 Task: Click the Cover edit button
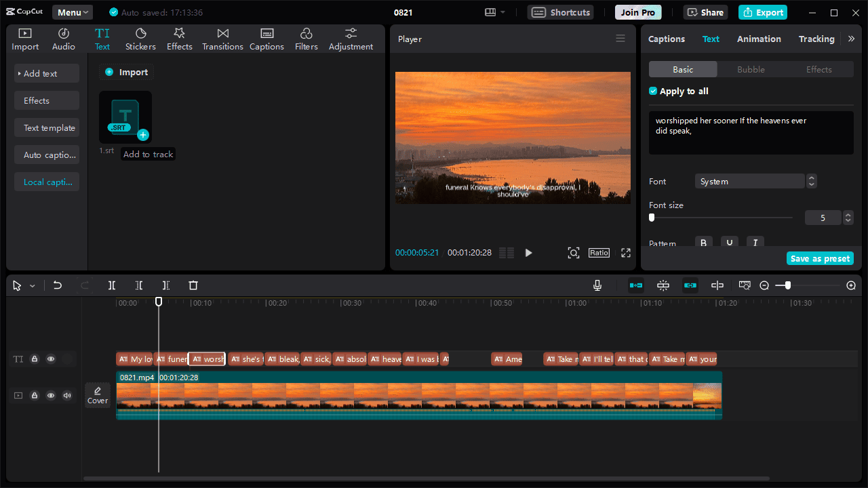(98, 395)
